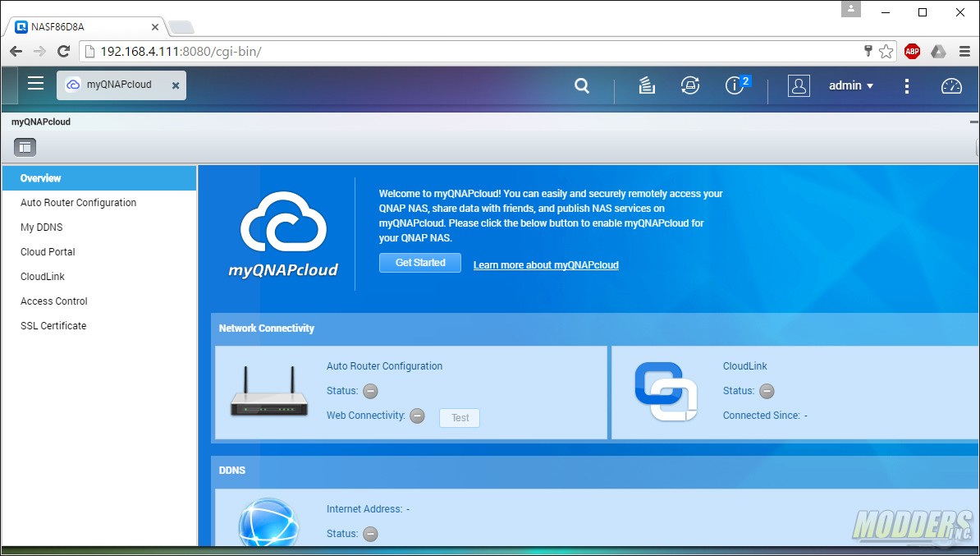
Task: Open event notifications info icon
Action: pyautogui.click(x=736, y=85)
